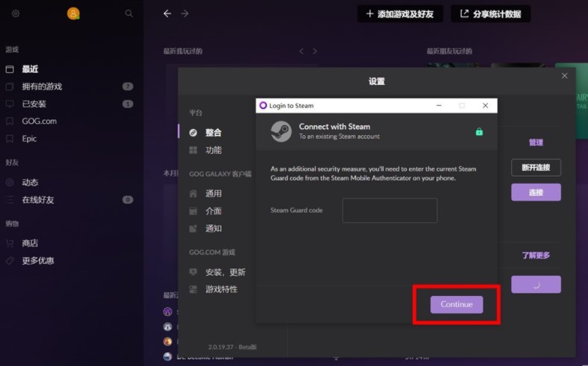Focus the Steam Guard code input field
The height and width of the screenshot is (366, 588).
(x=390, y=210)
